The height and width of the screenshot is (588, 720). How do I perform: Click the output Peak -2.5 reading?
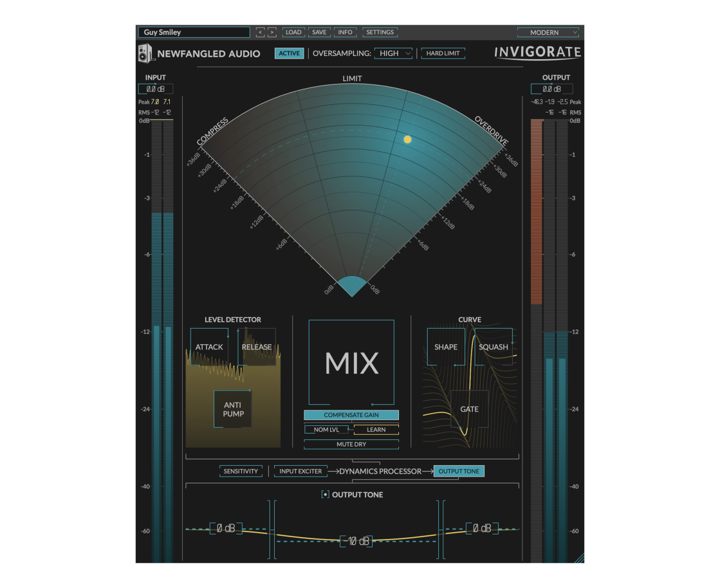(x=562, y=102)
